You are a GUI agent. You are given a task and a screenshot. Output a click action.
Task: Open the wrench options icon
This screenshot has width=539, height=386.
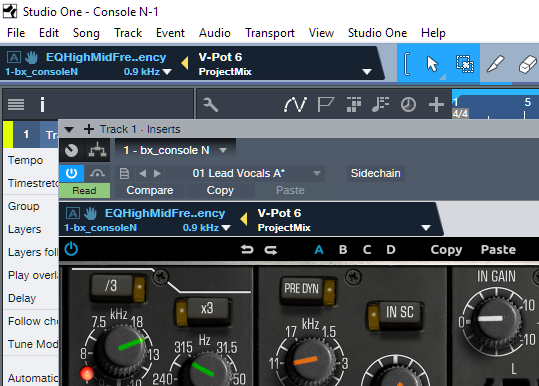(x=210, y=104)
